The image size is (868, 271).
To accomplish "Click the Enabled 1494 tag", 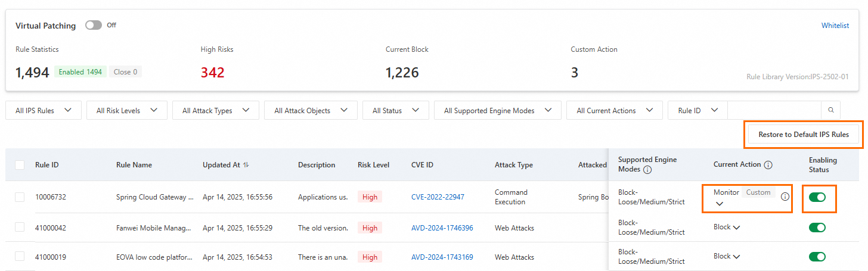I will 80,72.
